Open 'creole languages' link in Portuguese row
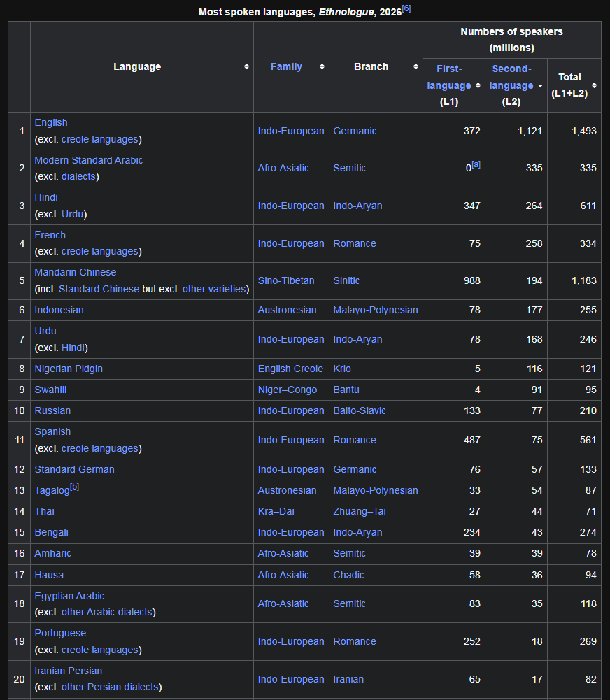The image size is (610, 700). (x=100, y=650)
